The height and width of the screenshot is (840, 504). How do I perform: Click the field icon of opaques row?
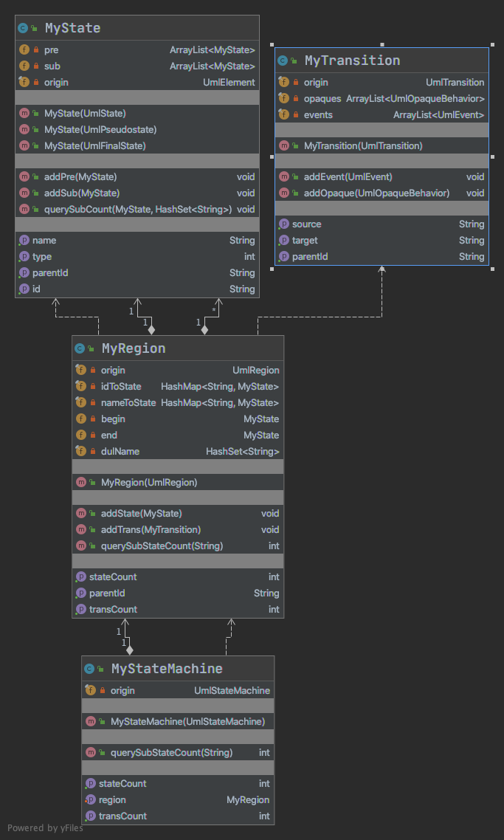(x=284, y=99)
